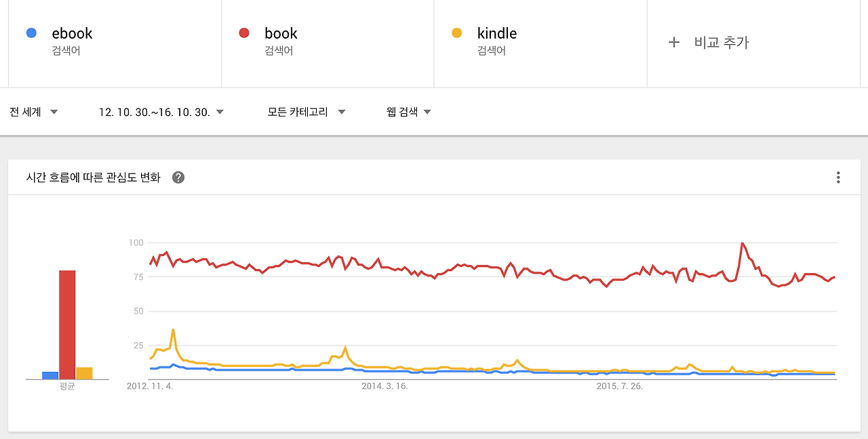
Task: Click the 2014. 3. 16. axis label
Action: click(x=384, y=387)
